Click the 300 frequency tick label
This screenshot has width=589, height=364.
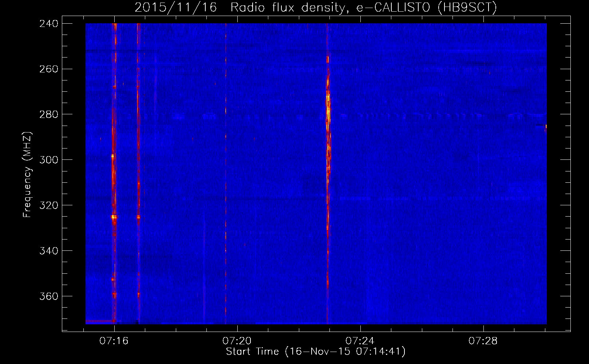49,160
